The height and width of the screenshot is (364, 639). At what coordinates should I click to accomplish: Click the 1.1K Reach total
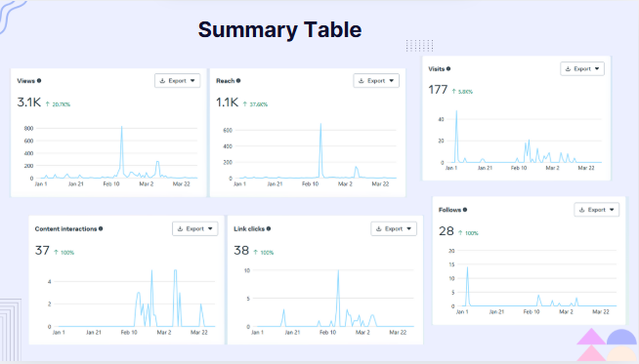point(227,102)
